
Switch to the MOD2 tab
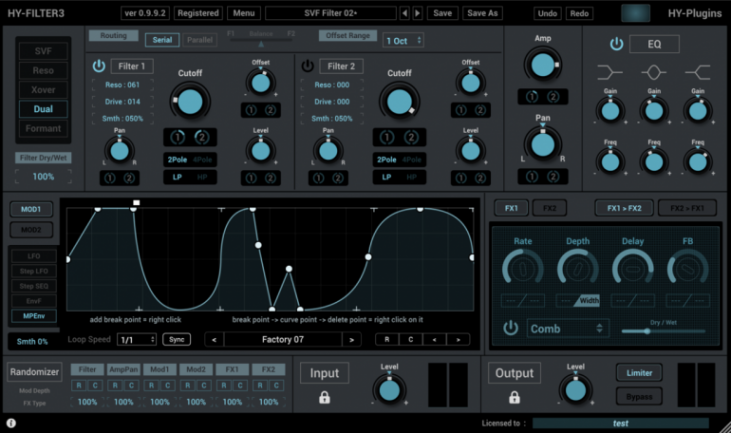point(31,229)
